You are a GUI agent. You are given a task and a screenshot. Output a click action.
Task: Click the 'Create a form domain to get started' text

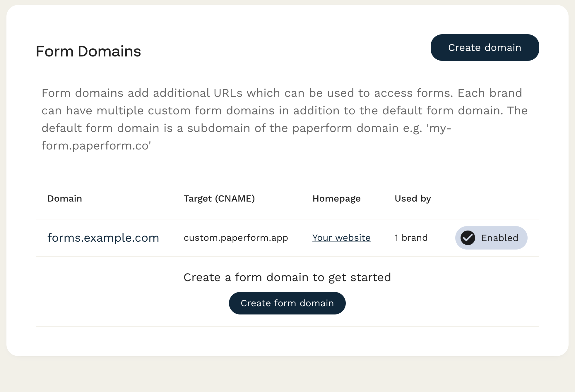pyautogui.click(x=287, y=277)
